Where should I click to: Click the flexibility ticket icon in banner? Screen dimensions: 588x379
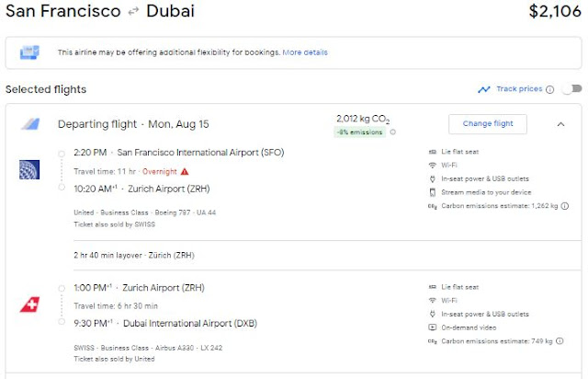[28, 53]
